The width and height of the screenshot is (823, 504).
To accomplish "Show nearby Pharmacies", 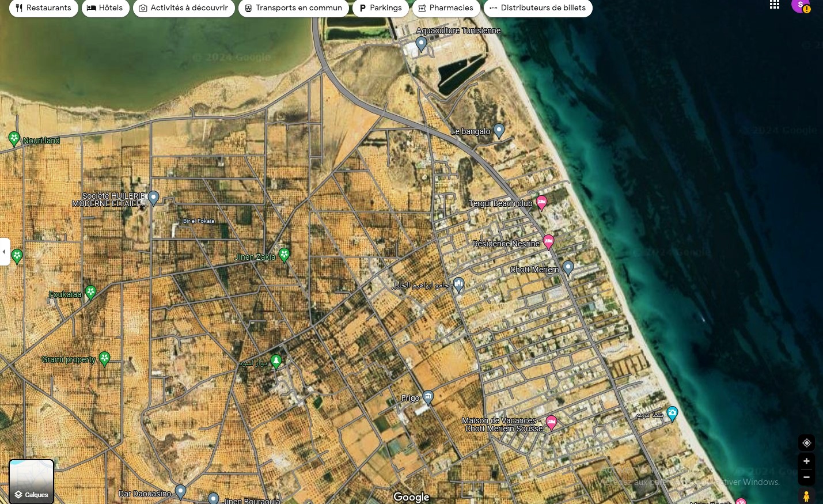I will pos(446,8).
